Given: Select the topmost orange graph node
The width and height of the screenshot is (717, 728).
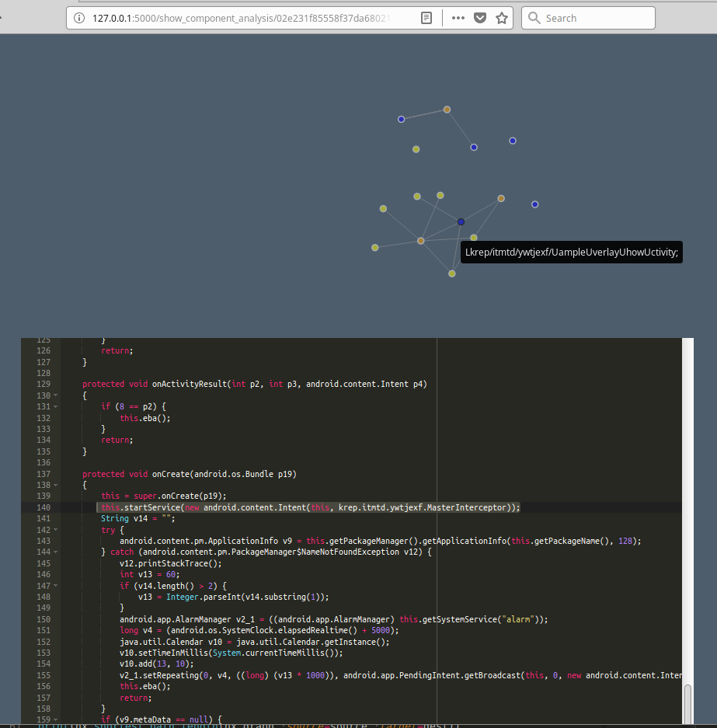Looking at the screenshot, I should click(447, 110).
